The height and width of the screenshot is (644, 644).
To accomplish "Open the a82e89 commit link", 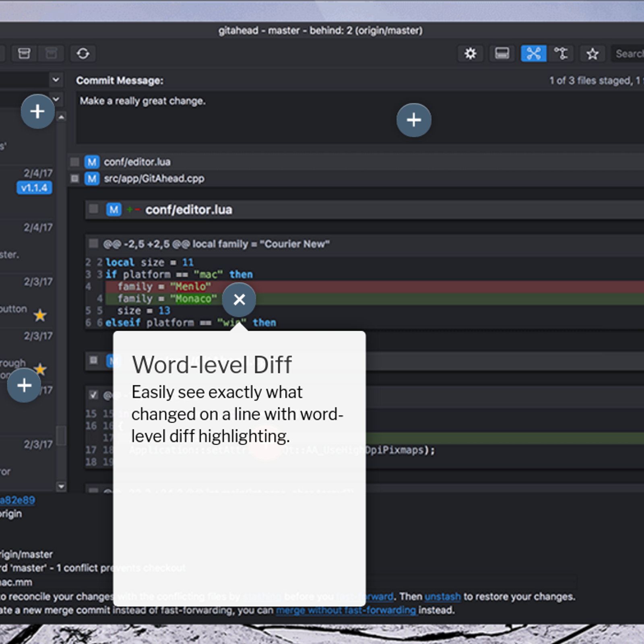I will pos(17,500).
